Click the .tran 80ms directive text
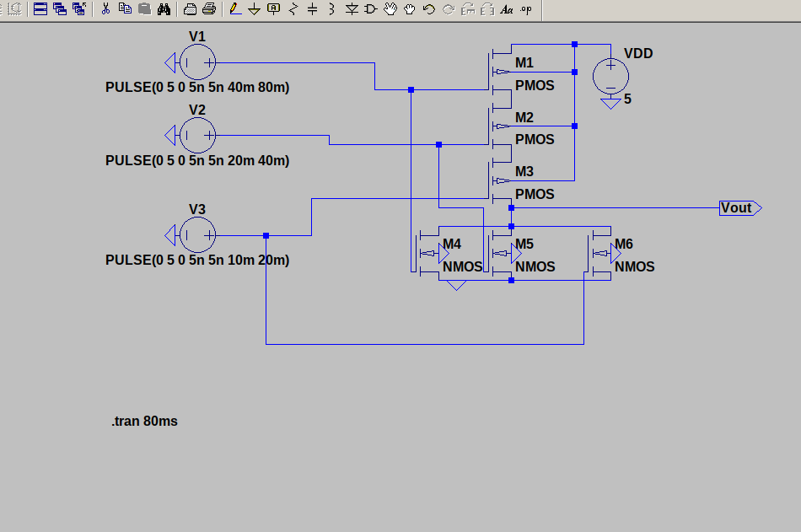 (x=143, y=421)
